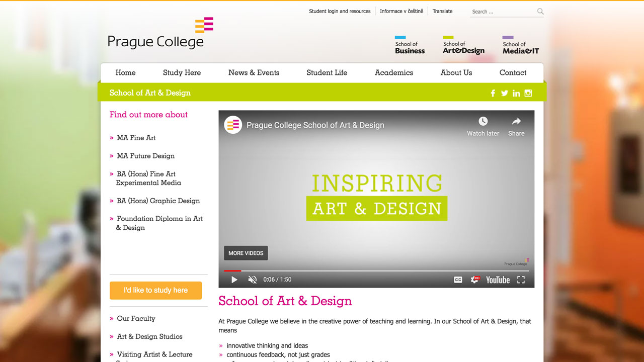This screenshot has width=644, height=362.
Task: Click I'd like to study here button
Action: tap(155, 290)
